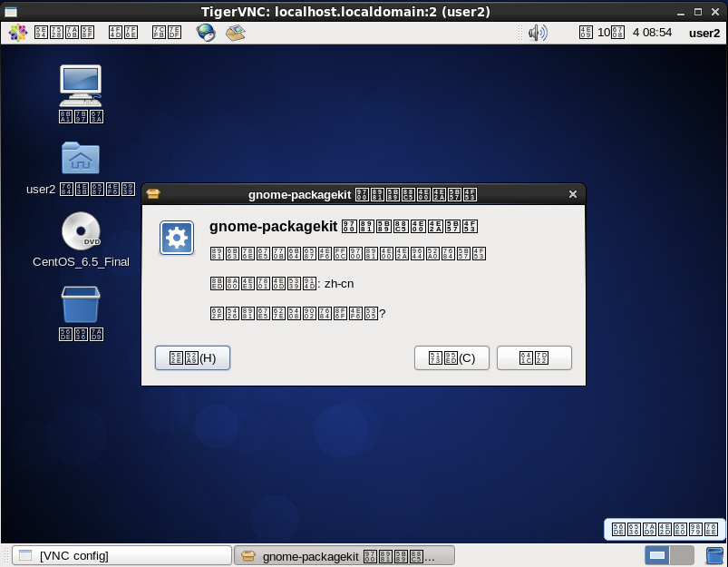Open the Applications menu in top panel
728x567 pixels.
[64, 33]
